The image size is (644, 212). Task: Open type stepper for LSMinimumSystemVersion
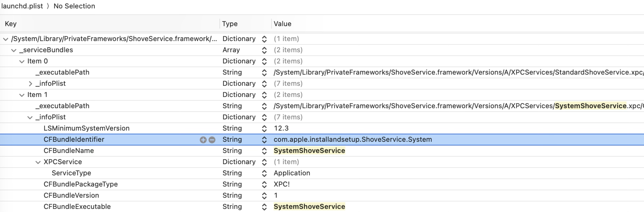264,129
